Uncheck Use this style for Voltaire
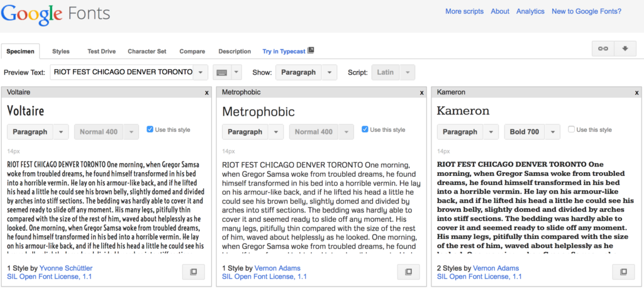Viewport: 644px width, 291px height. click(150, 129)
